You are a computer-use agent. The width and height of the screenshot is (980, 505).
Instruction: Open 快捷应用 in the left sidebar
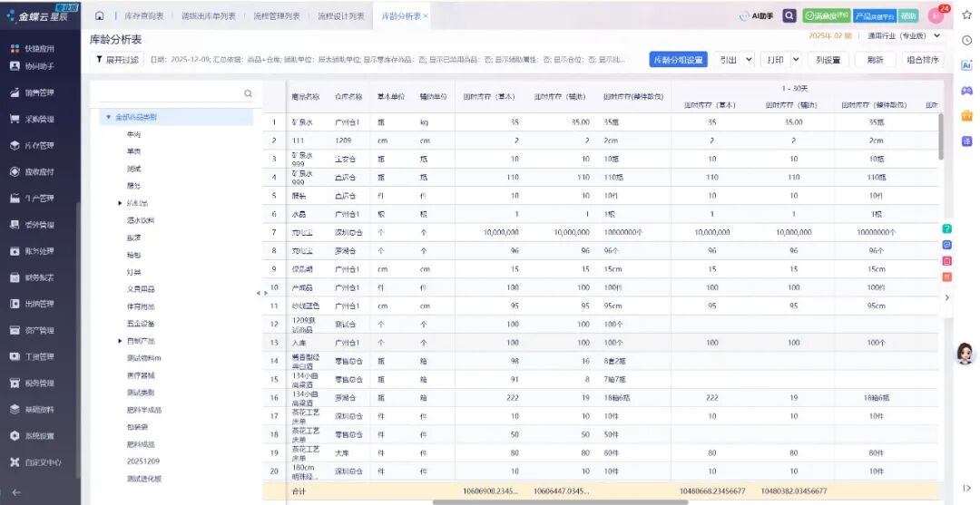point(34,49)
